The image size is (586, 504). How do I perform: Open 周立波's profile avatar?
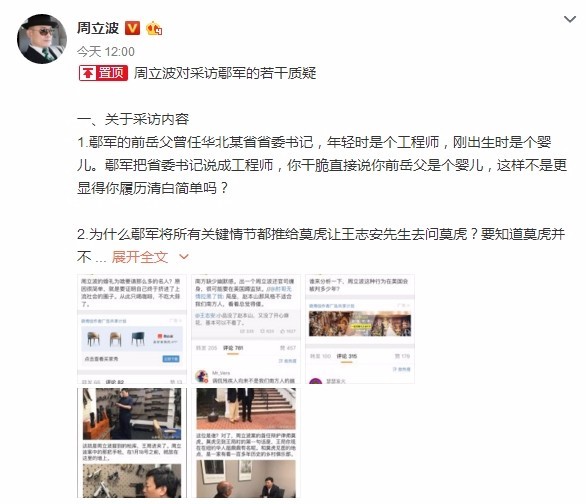pyautogui.click(x=41, y=39)
